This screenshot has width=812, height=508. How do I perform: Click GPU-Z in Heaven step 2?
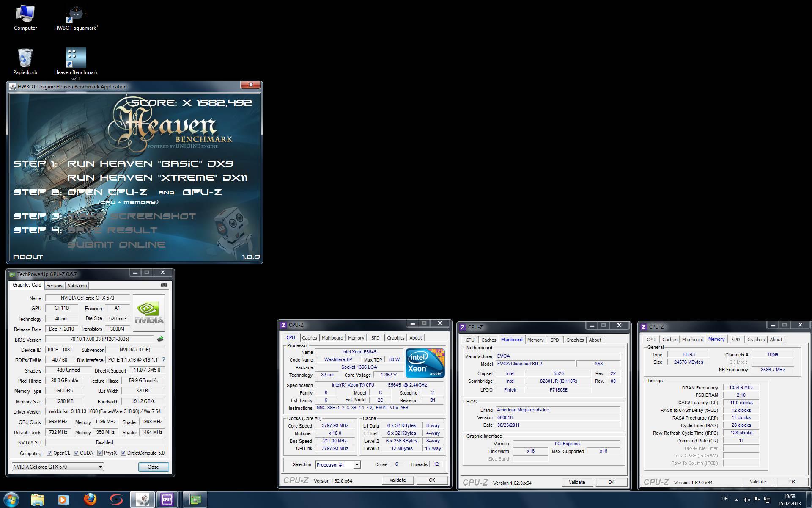202,192
